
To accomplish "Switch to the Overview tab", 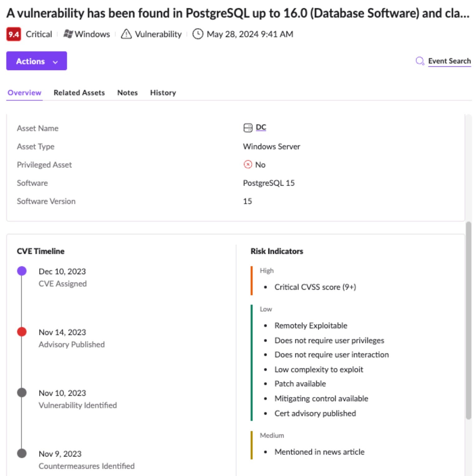I will (24, 93).
